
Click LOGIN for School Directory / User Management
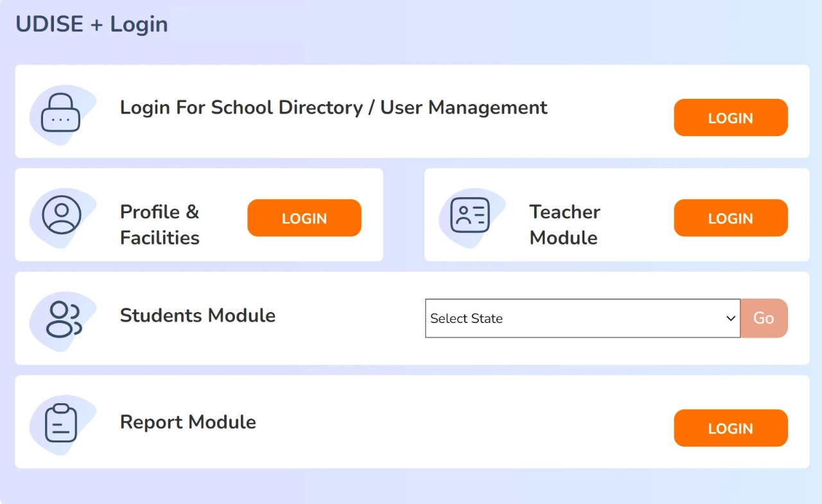pyautogui.click(x=730, y=117)
